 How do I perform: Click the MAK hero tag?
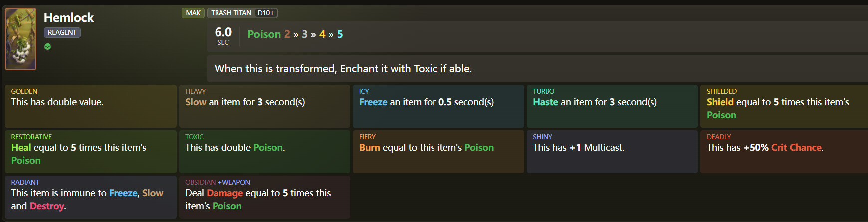pyautogui.click(x=193, y=13)
